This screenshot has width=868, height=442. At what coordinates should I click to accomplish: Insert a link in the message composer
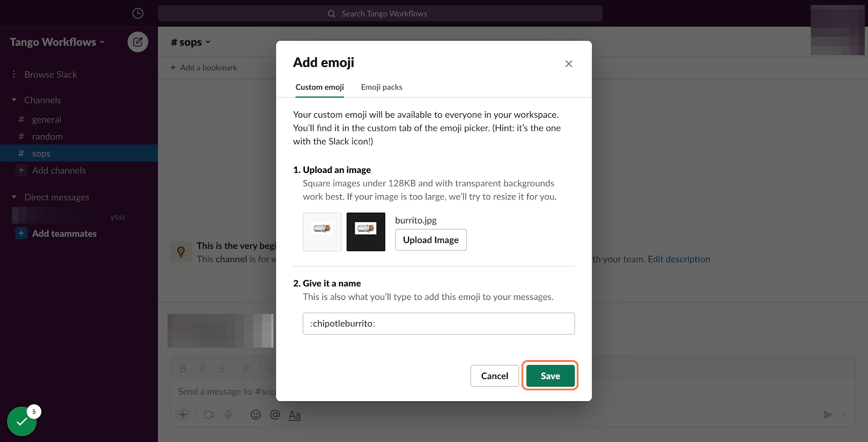(x=247, y=369)
